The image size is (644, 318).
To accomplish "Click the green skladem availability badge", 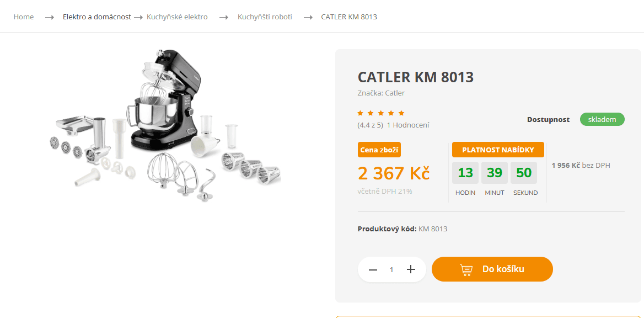I will coord(602,119).
